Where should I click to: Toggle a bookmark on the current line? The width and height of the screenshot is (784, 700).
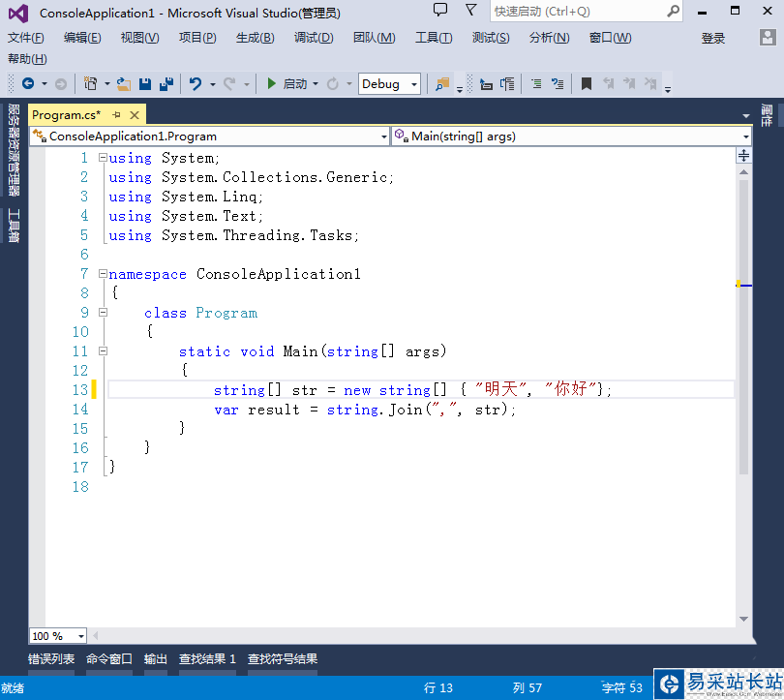587,84
